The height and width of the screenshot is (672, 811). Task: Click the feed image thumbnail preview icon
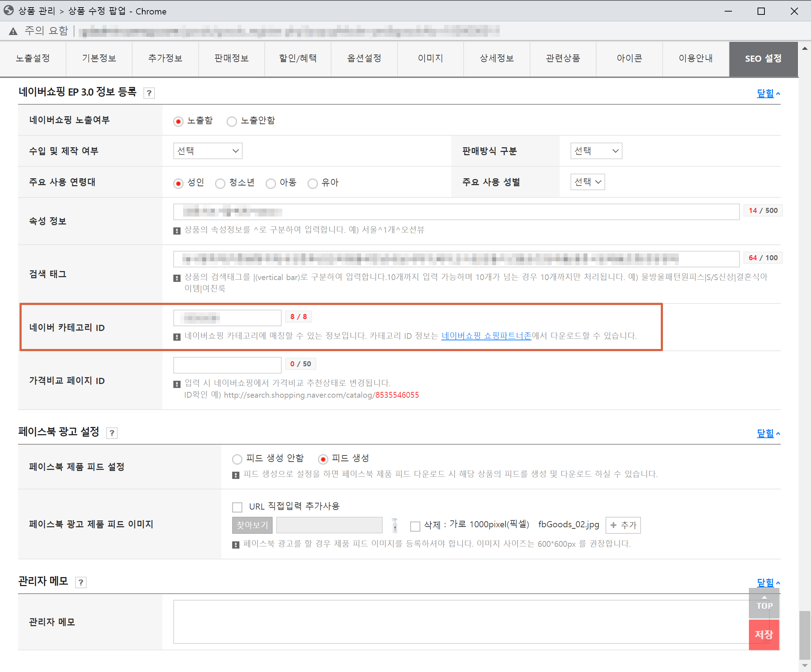coord(394,525)
